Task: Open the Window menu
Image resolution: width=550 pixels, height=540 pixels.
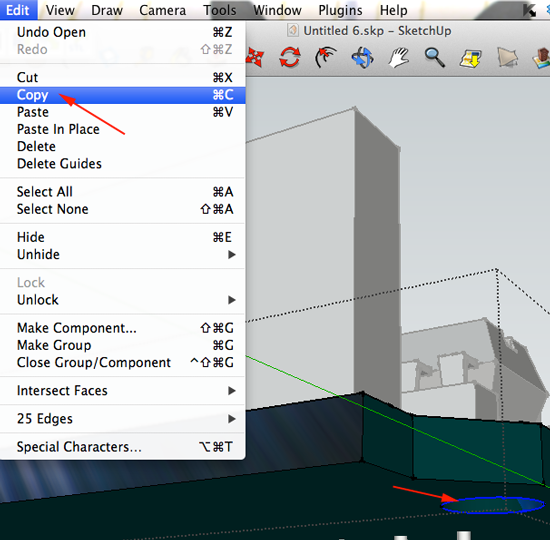Action: pyautogui.click(x=277, y=10)
